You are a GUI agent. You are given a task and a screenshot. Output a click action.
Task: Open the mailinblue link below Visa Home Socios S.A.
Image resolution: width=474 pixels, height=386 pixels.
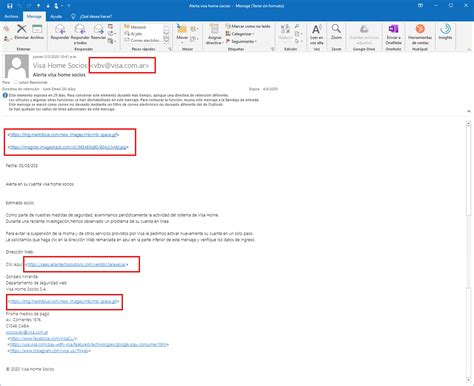point(63,301)
